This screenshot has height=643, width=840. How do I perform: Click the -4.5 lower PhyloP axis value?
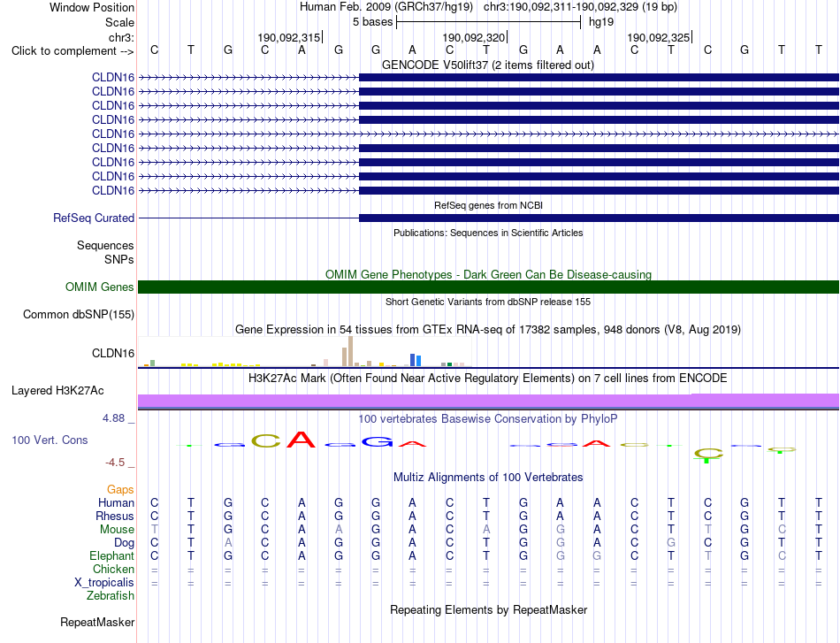click(x=115, y=463)
